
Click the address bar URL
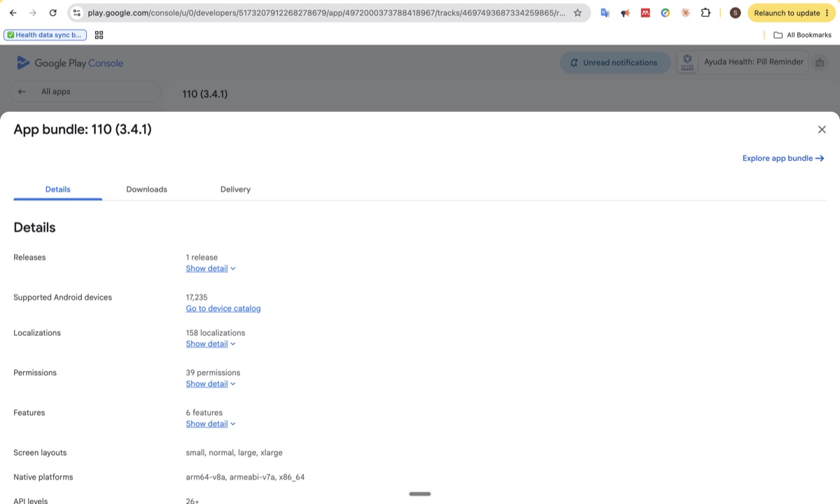[325, 13]
